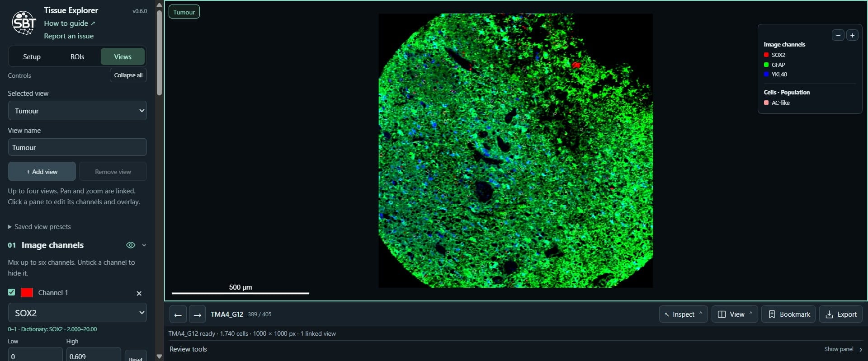Reset the Channel 1 intensity range
Screen dimensions: 868x361
tap(136, 356)
